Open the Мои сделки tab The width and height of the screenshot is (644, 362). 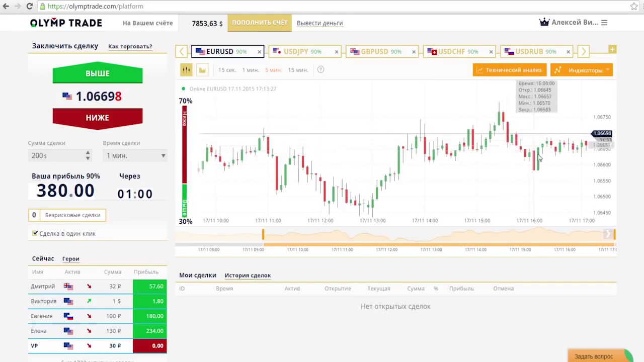point(198,275)
